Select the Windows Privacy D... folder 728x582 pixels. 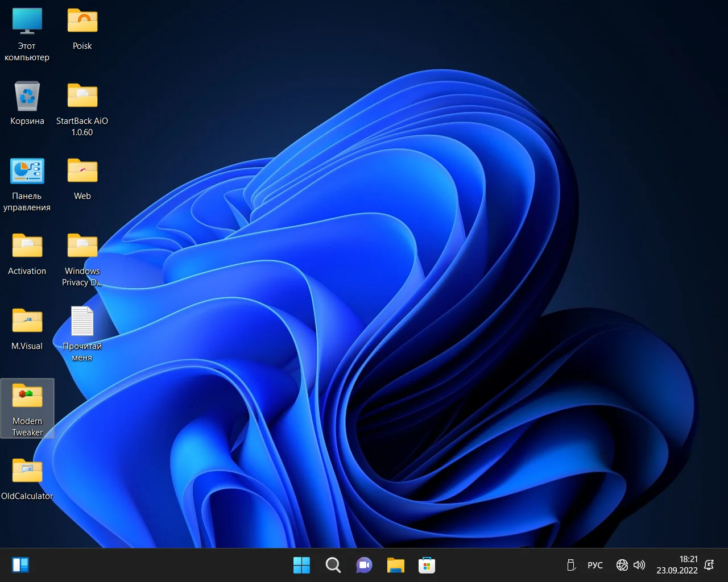click(82, 247)
